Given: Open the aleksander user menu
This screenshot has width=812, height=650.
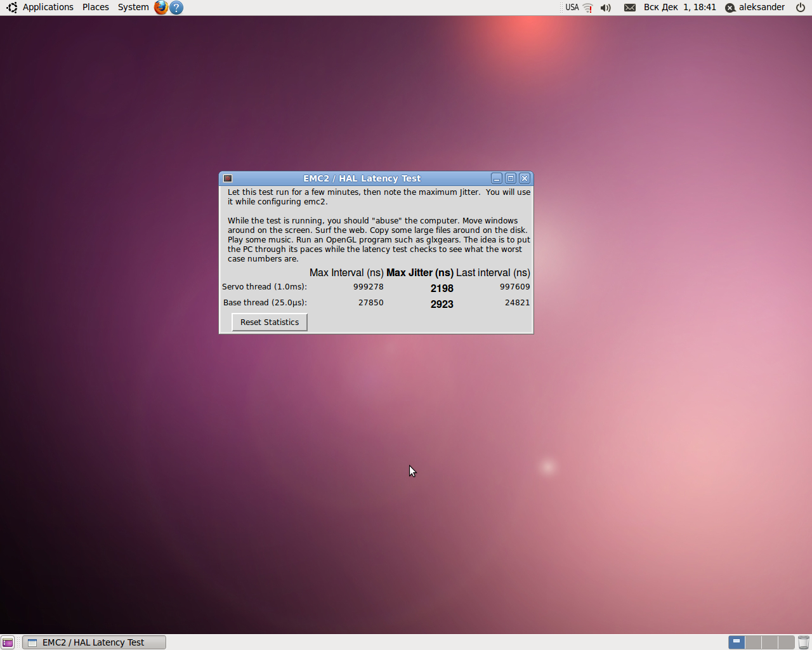Looking at the screenshot, I should [755, 8].
